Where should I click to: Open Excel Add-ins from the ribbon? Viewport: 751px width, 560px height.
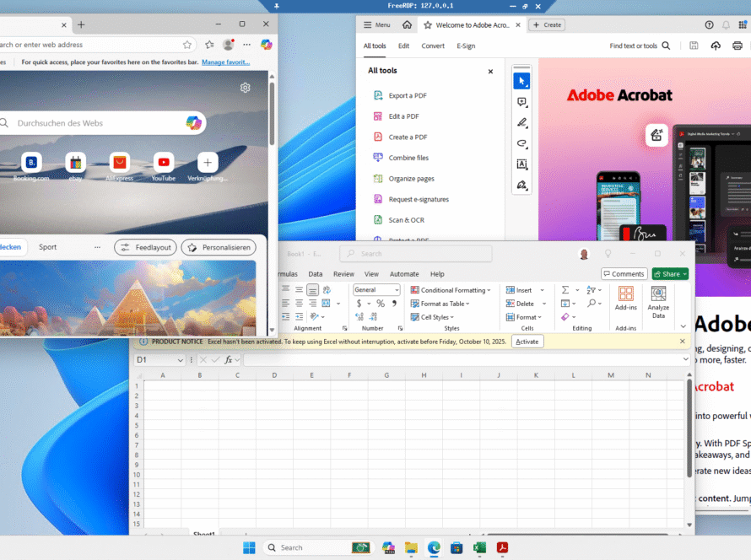click(626, 294)
